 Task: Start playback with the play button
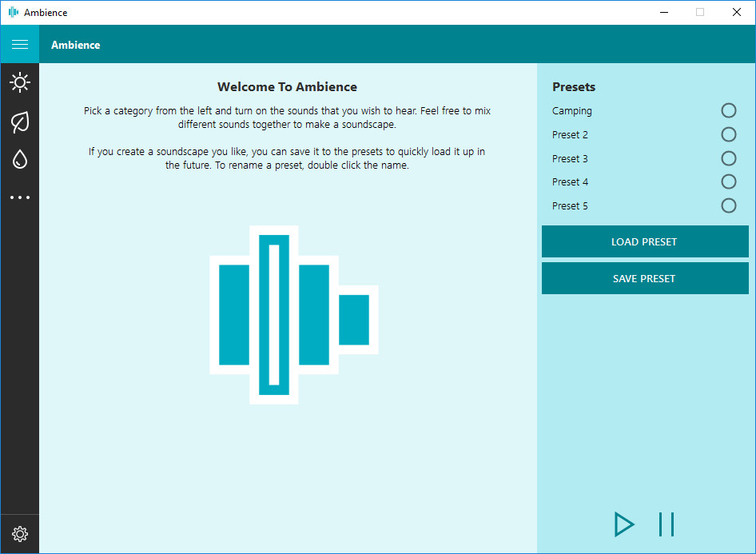pyautogui.click(x=624, y=524)
